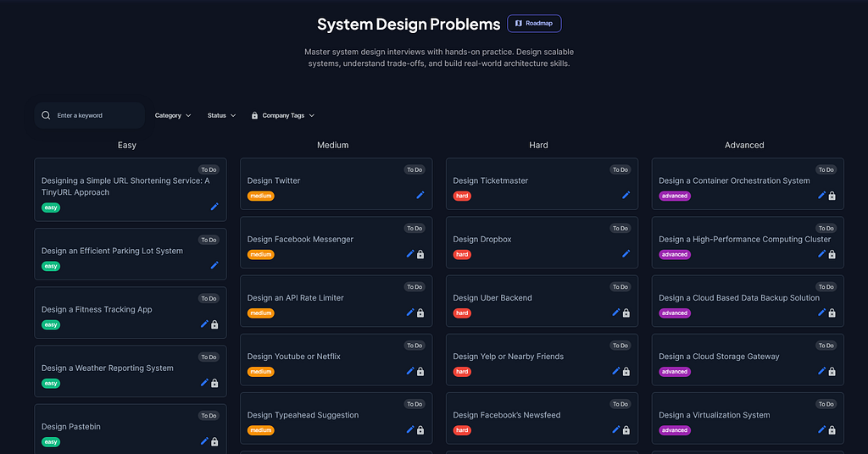This screenshot has width=868, height=454.
Task: Click the lock icon on Fitness Tracking App card
Action: click(x=214, y=324)
